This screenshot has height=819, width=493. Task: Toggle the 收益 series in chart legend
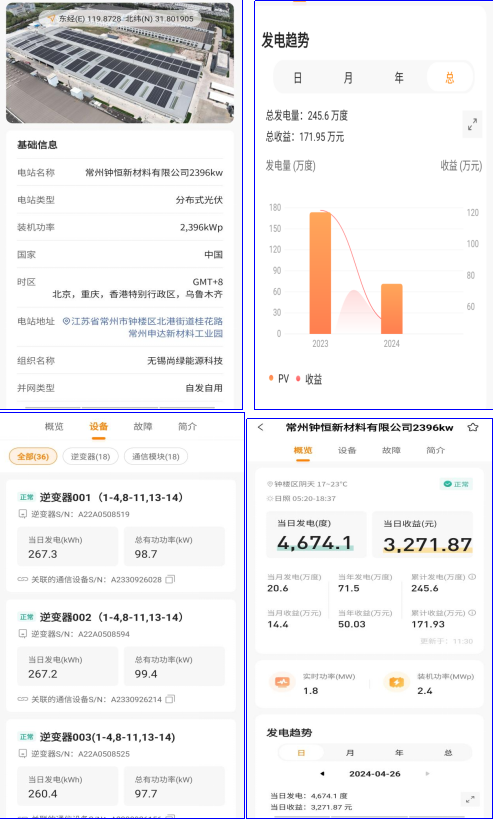coord(309,379)
